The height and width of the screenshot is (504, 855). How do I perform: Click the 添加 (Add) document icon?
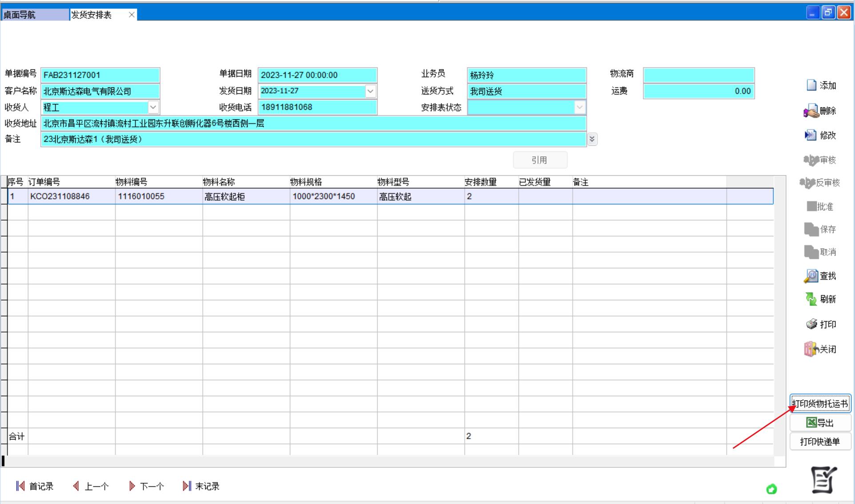tap(811, 85)
